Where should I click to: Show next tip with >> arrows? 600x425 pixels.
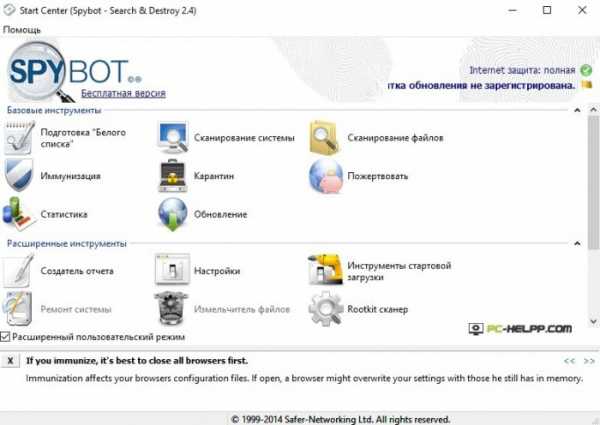pos(589,359)
